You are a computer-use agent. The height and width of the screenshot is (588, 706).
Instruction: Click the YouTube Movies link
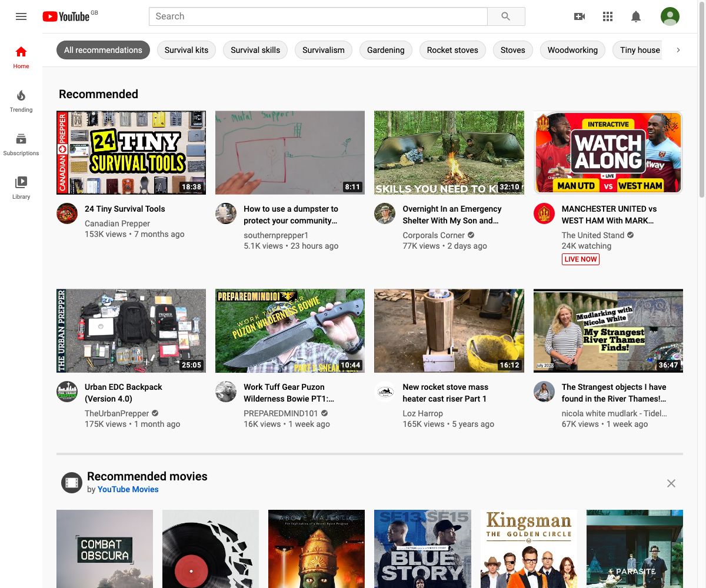click(x=128, y=489)
